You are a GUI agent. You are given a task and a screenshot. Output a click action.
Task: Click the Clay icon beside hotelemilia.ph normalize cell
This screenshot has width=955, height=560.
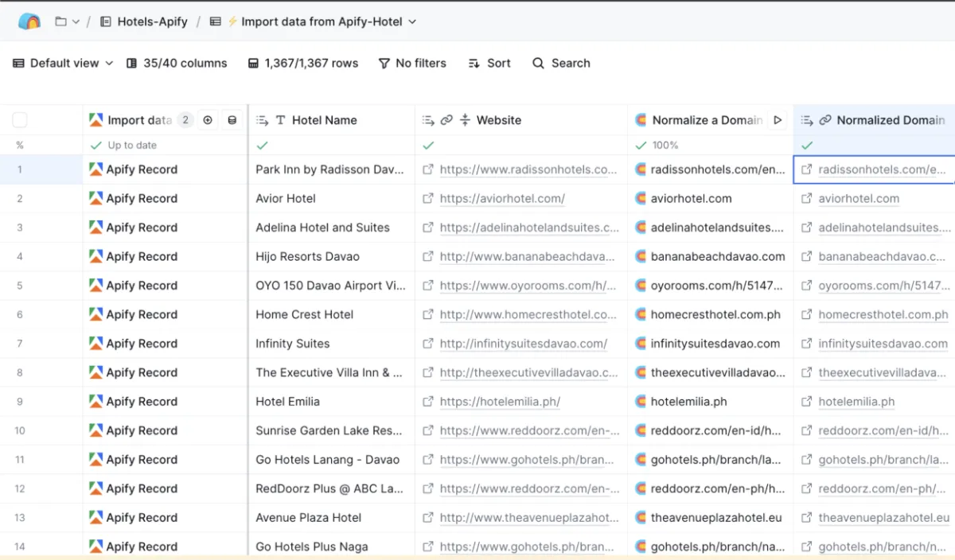641,402
